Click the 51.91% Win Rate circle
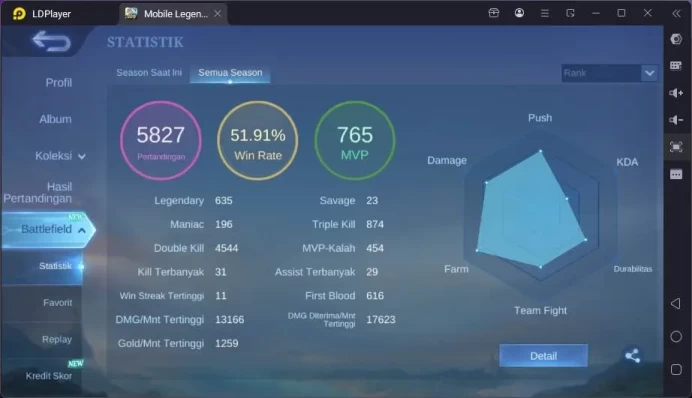The image size is (692, 398). pyautogui.click(x=258, y=140)
